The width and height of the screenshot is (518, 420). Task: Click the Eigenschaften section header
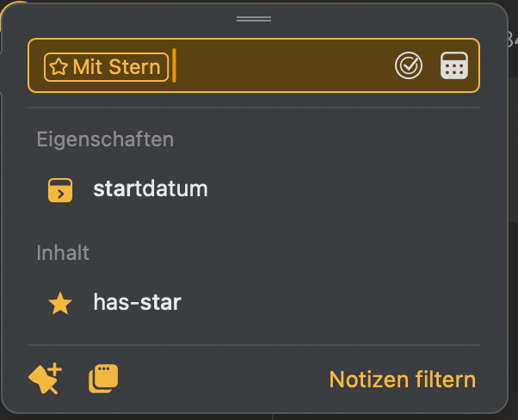point(105,139)
